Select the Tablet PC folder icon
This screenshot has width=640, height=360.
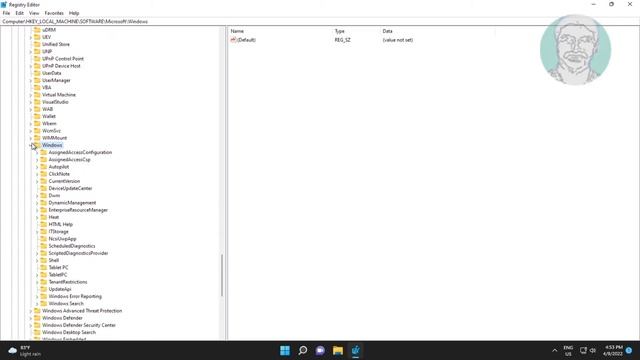44,267
